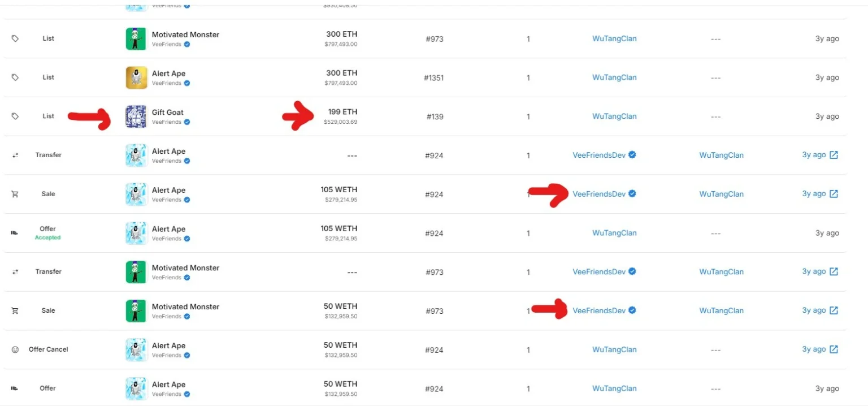This screenshot has height=406, width=868.
Task: Open the '3y ago' link in Motivated Monster Transfer row
Action: [814, 271]
